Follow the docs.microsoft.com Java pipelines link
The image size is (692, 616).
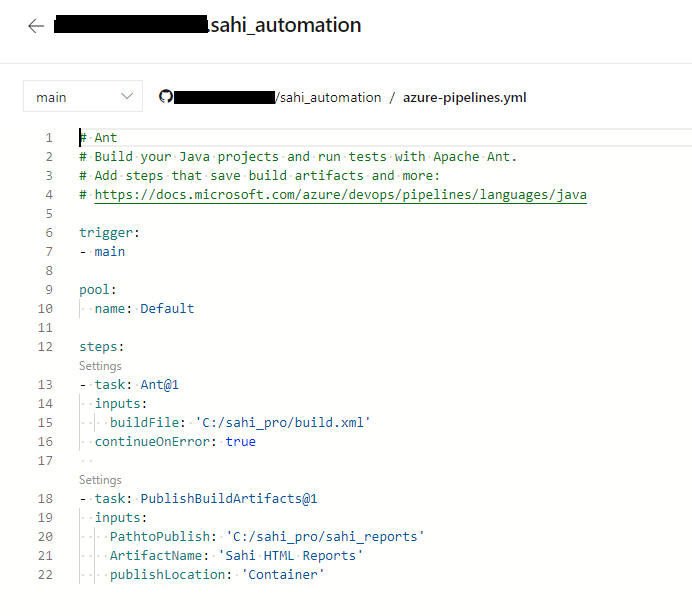pyautogui.click(x=340, y=195)
